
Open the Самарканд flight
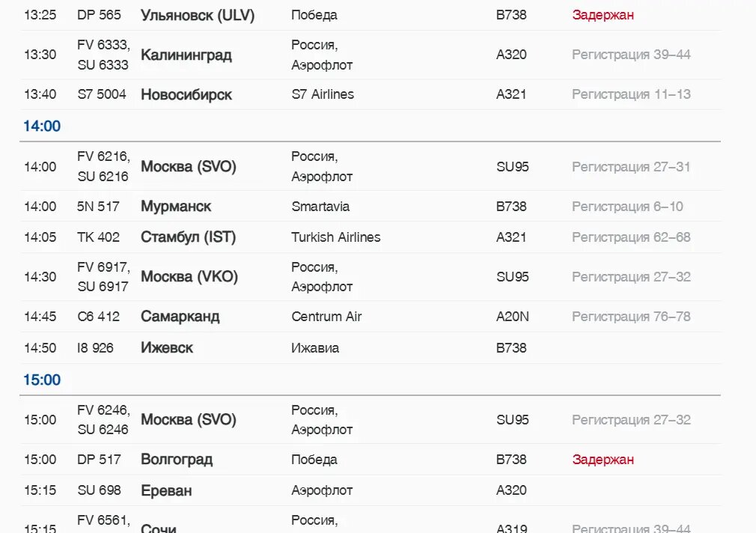pyautogui.click(x=180, y=316)
